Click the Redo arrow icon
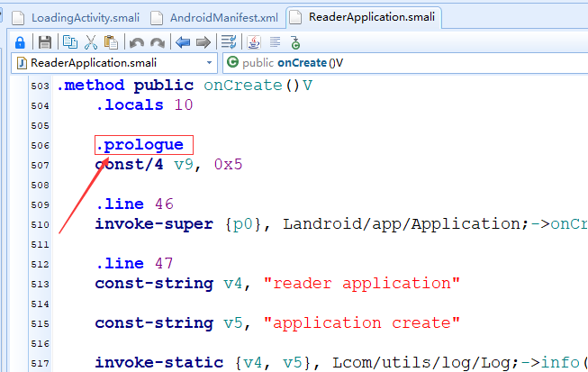The height and width of the screenshot is (372, 588). point(158,42)
